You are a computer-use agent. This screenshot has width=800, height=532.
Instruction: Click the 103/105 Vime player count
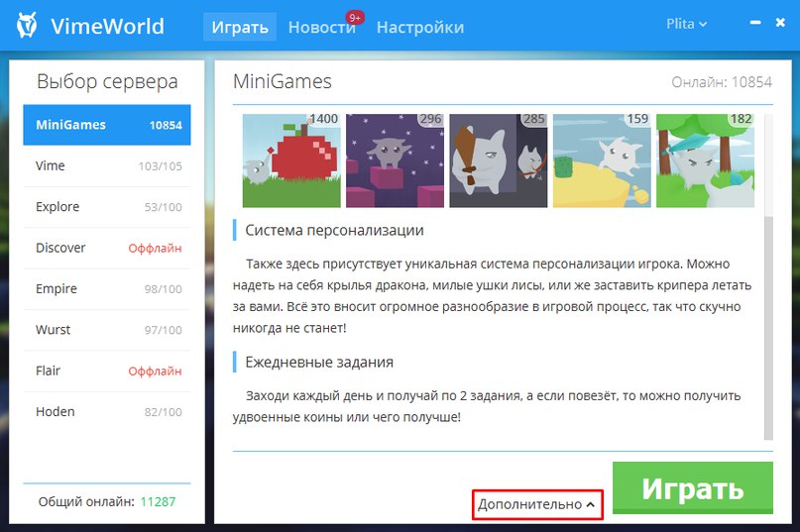click(161, 166)
